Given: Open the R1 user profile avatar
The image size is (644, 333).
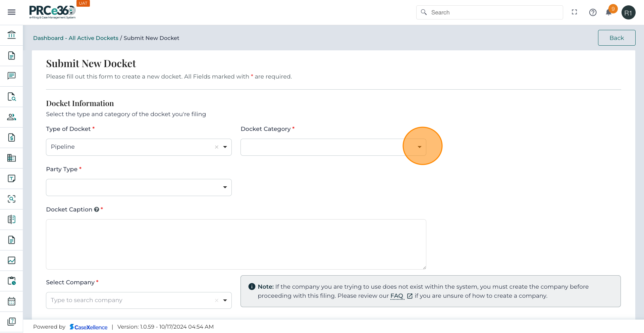Looking at the screenshot, I should tap(628, 13).
